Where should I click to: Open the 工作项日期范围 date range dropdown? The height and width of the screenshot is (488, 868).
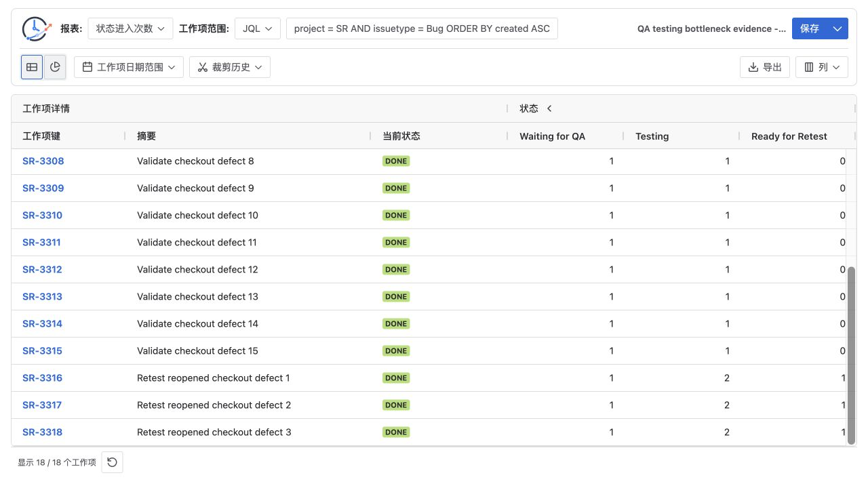click(129, 67)
